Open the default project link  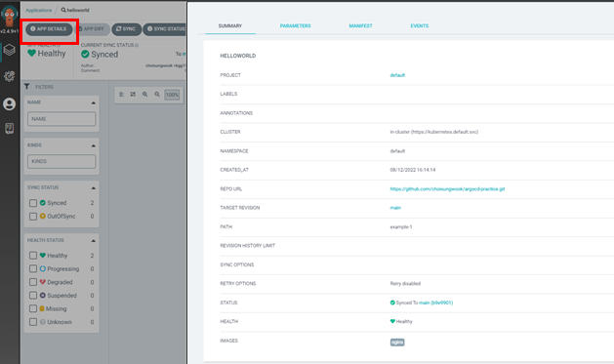click(x=397, y=75)
